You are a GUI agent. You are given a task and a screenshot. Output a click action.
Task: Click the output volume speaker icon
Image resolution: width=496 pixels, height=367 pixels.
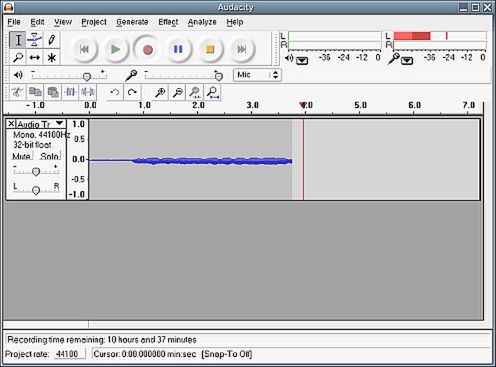coord(18,75)
